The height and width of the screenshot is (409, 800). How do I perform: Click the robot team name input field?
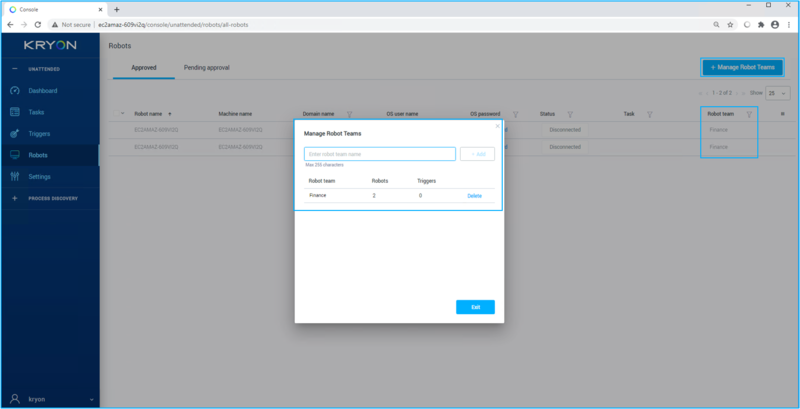click(x=380, y=154)
